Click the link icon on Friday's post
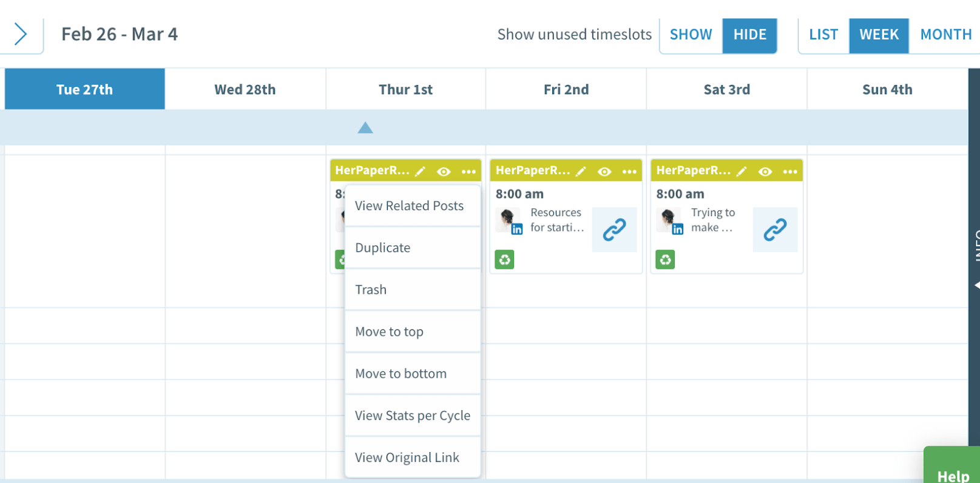This screenshot has width=980, height=483. pos(614,230)
